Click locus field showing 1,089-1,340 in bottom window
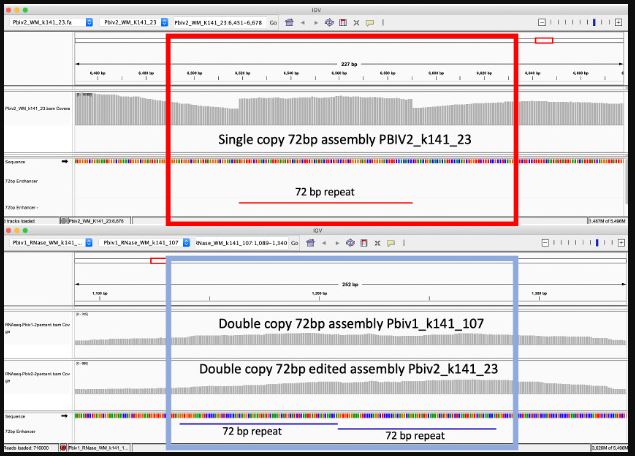Viewport: 635px width, 456px height. click(241, 243)
